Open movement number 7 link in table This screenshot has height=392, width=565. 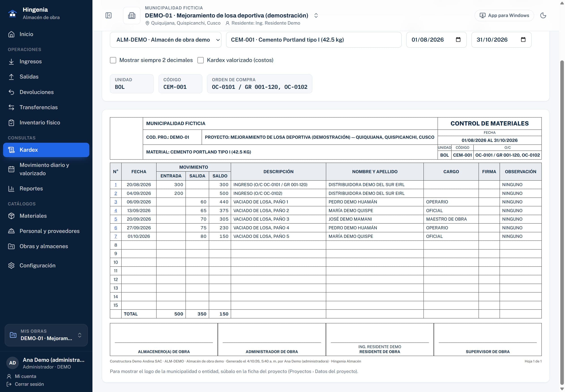[116, 236]
